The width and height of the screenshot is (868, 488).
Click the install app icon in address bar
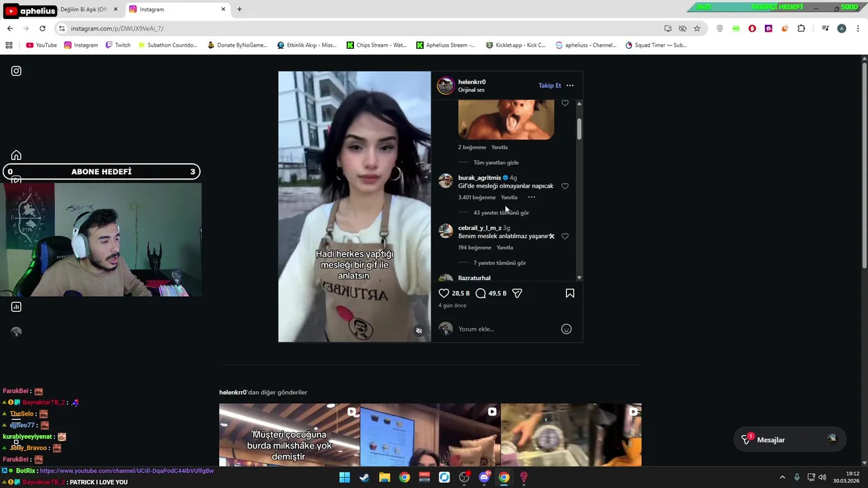point(668,28)
